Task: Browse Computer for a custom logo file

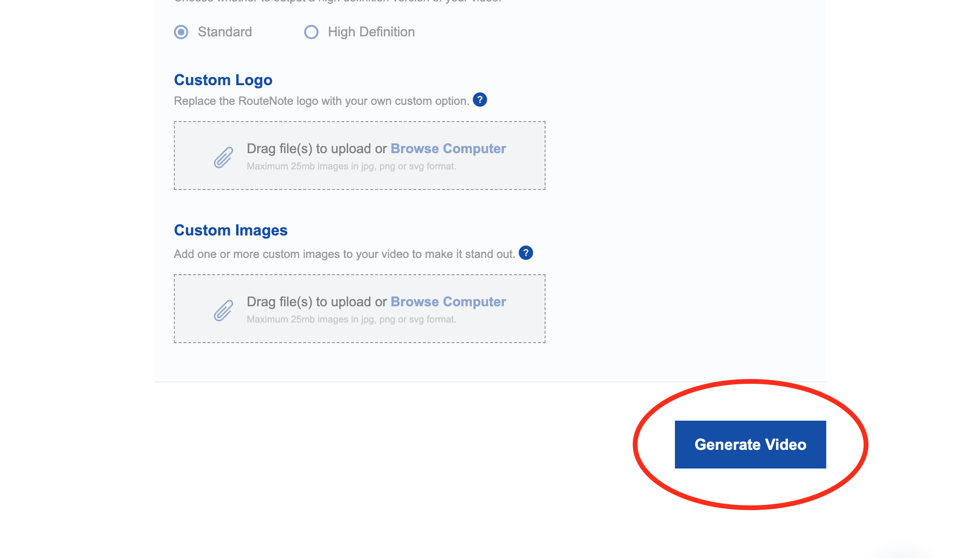Action: [448, 149]
